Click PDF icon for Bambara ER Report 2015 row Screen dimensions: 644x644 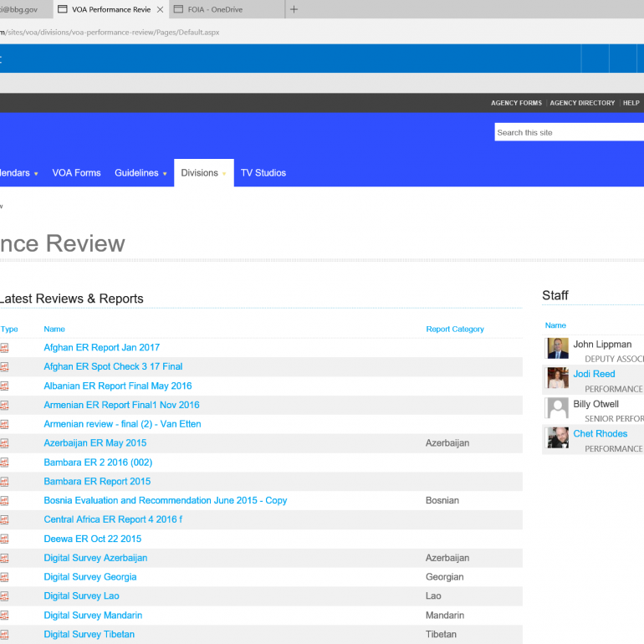(x=4, y=482)
